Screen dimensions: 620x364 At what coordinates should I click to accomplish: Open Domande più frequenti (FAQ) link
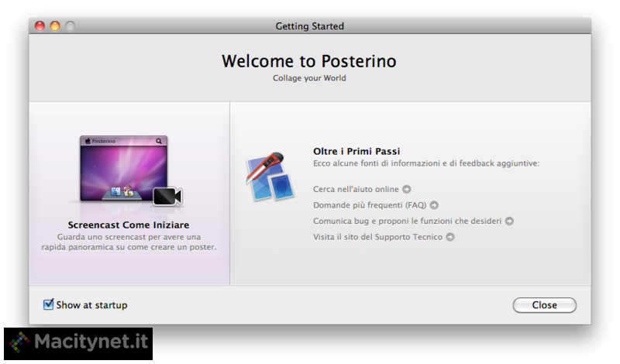point(370,205)
